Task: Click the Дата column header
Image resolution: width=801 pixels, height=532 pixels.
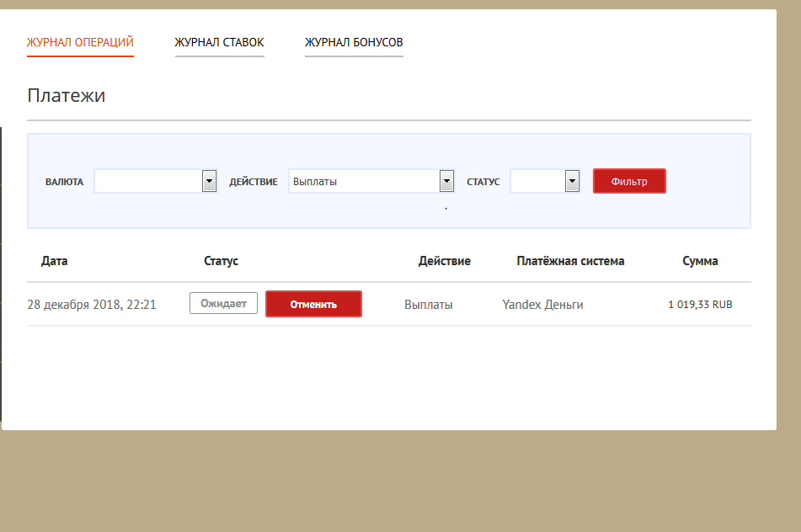Action: (55, 261)
